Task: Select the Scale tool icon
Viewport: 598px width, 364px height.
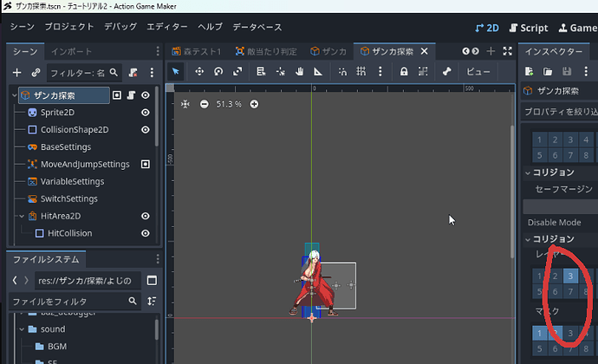Action: coord(237,71)
